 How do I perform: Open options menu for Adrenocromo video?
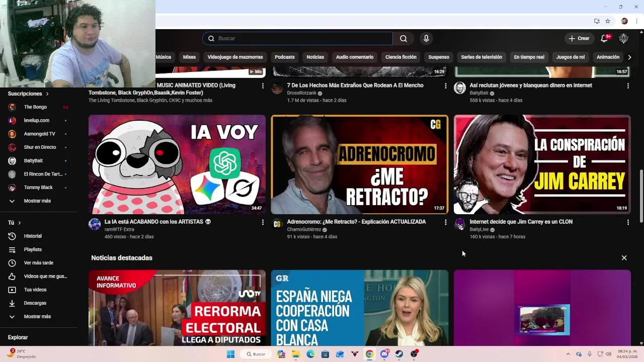pos(445,222)
